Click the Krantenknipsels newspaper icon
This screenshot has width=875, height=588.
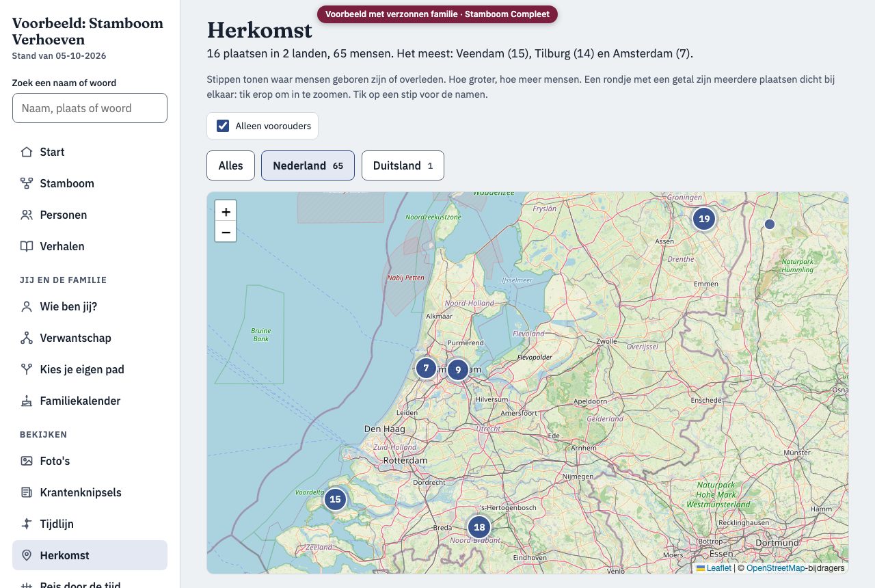(27, 492)
